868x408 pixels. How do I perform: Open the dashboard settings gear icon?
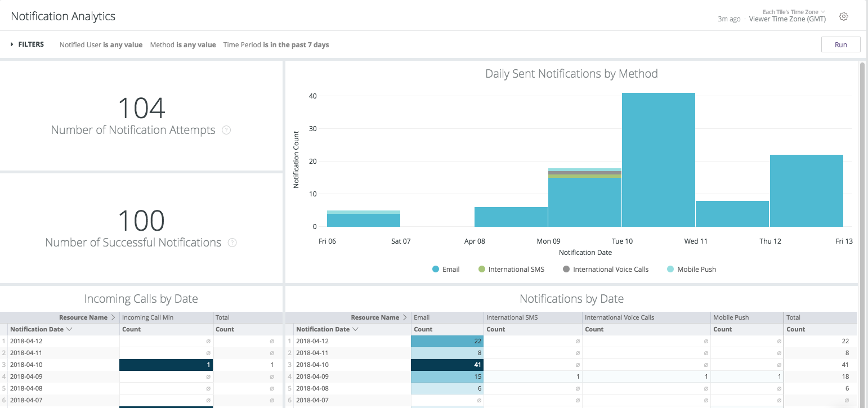pyautogui.click(x=843, y=16)
